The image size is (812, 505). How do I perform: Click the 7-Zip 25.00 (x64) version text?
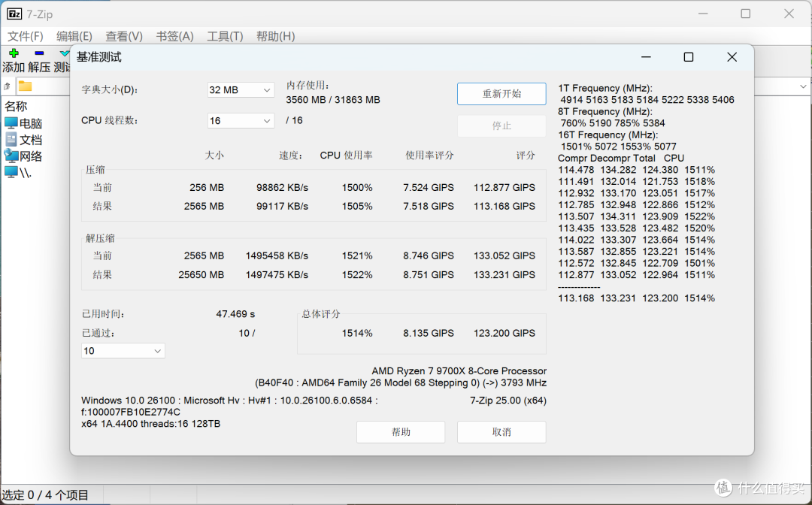[x=508, y=401]
